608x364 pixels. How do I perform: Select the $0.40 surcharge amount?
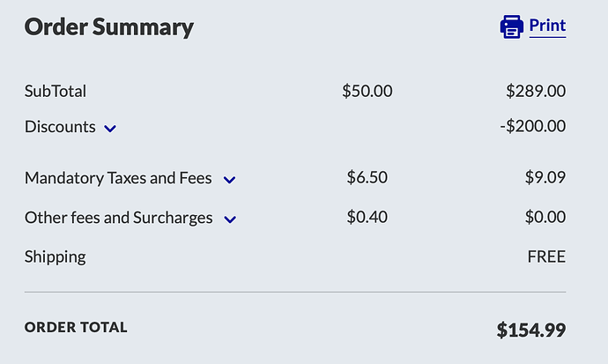(x=367, y=217)
